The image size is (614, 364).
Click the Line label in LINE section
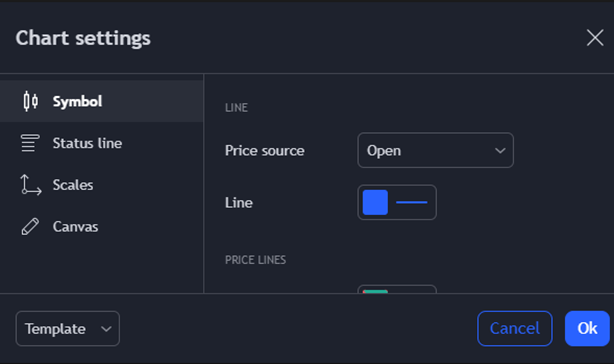coord(239,203)
